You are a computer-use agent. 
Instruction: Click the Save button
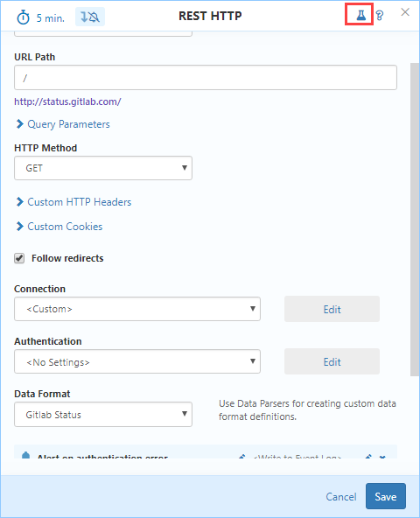tap(386, 496)
